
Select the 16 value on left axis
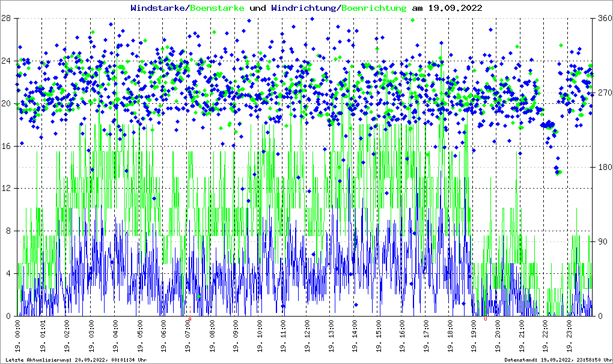point(7,146)
